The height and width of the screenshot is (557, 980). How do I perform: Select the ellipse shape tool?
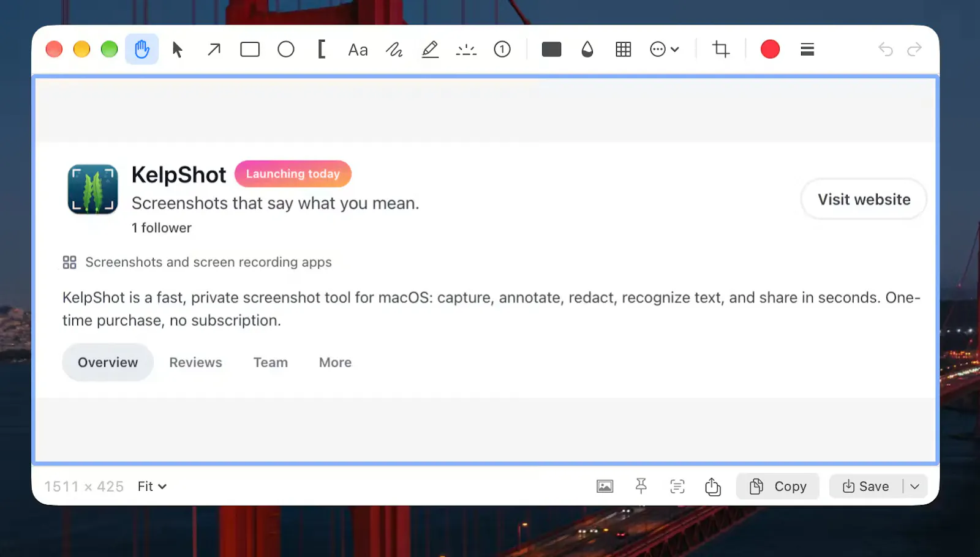(286, 49)
